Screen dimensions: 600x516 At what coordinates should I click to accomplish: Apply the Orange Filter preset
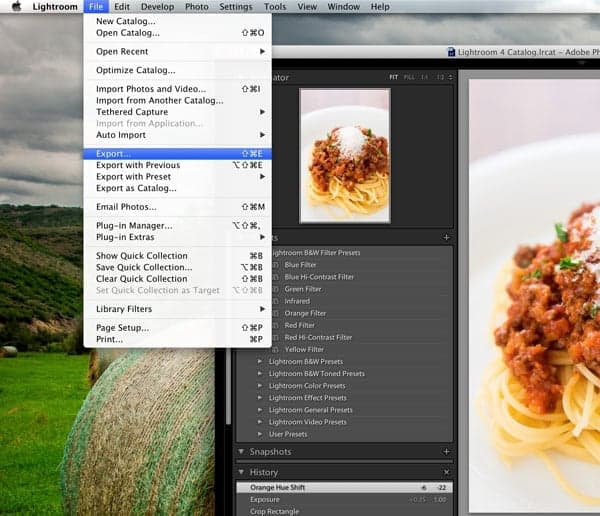(x=305, y=313)
